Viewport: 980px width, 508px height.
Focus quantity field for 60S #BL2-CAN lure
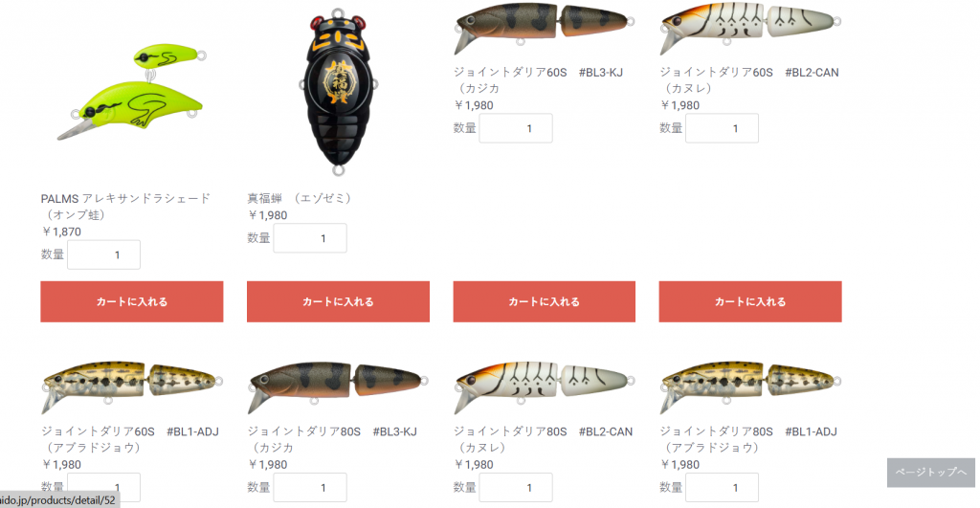click(x=722, y=128)
